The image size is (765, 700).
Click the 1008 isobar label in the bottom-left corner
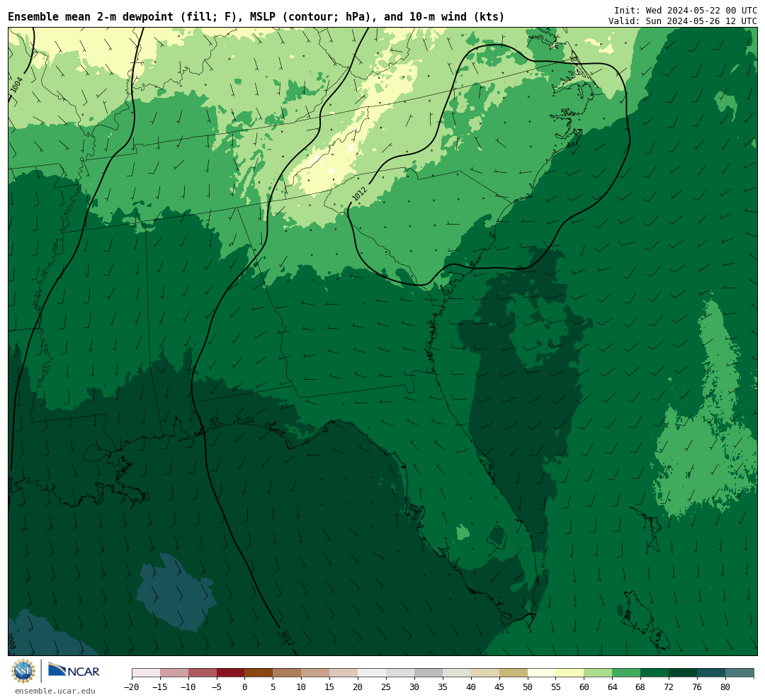click(11, 642)
